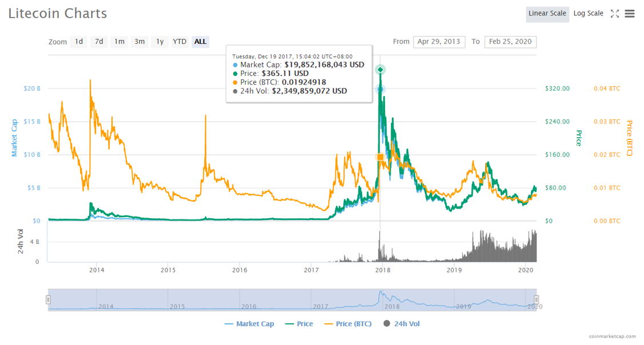This screenshot has height=345, width=644.
Task: Toggle 24h Vol legend dot
Action: 387,324
